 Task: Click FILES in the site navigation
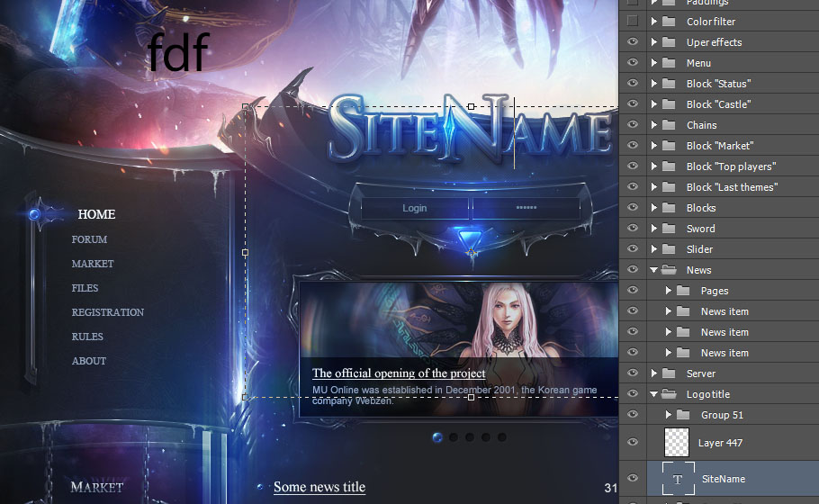point(85,288)
